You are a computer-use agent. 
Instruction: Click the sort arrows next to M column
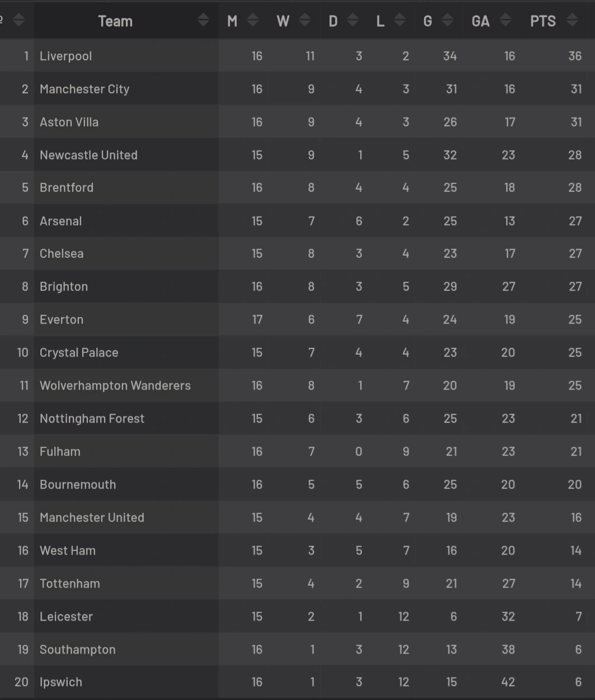pos(253,21)
